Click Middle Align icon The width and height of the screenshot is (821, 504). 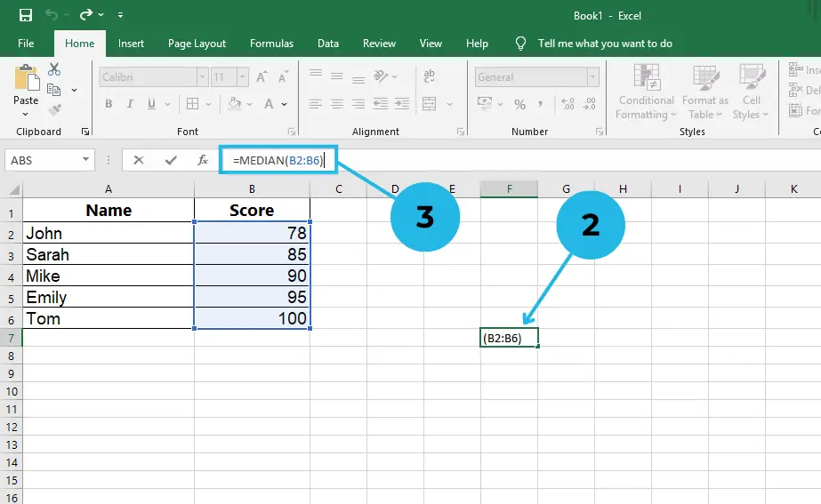coord(337,76)
